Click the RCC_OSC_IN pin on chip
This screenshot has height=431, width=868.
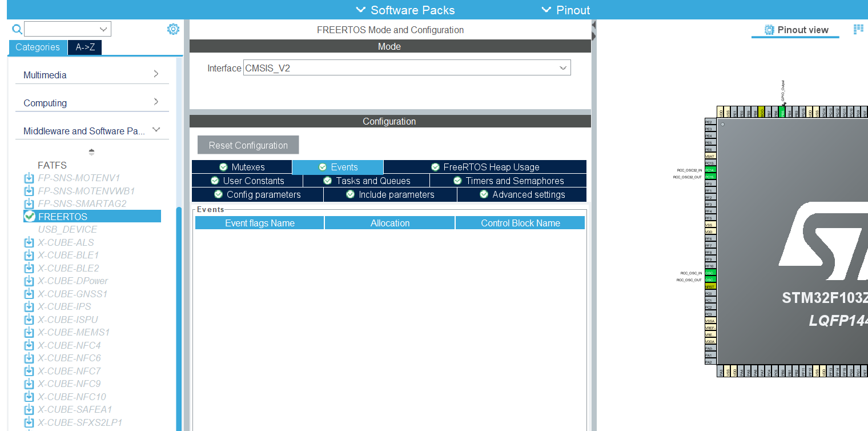coord(710,273)
